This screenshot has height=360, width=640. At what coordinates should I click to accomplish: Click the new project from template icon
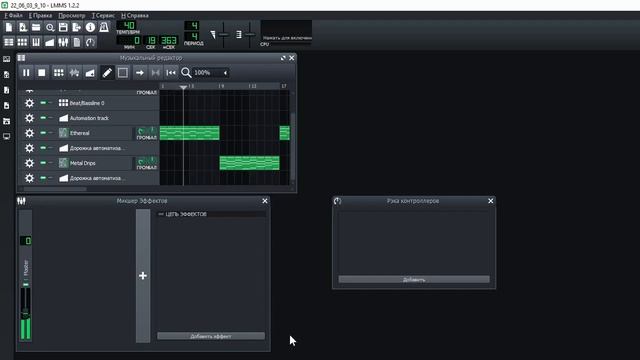pyautogui.click(x=22, y=27)
